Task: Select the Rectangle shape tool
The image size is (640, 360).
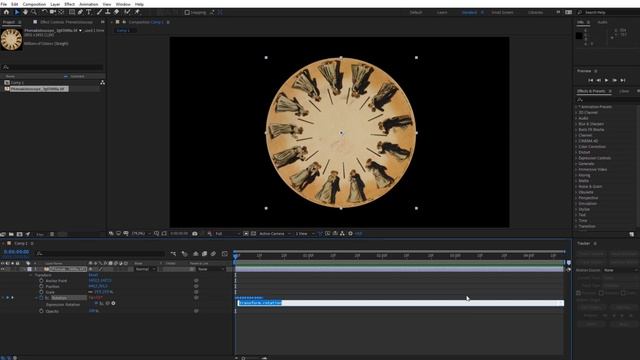Action: point(71,12)
